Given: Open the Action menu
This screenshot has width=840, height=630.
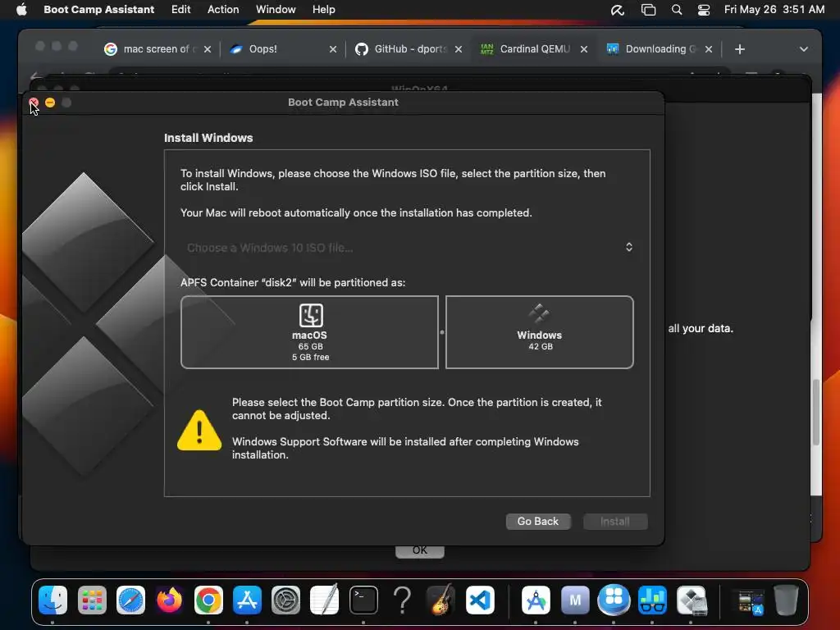Looking at the screenshot, I should pyautogui.click(x=223, y=9).
